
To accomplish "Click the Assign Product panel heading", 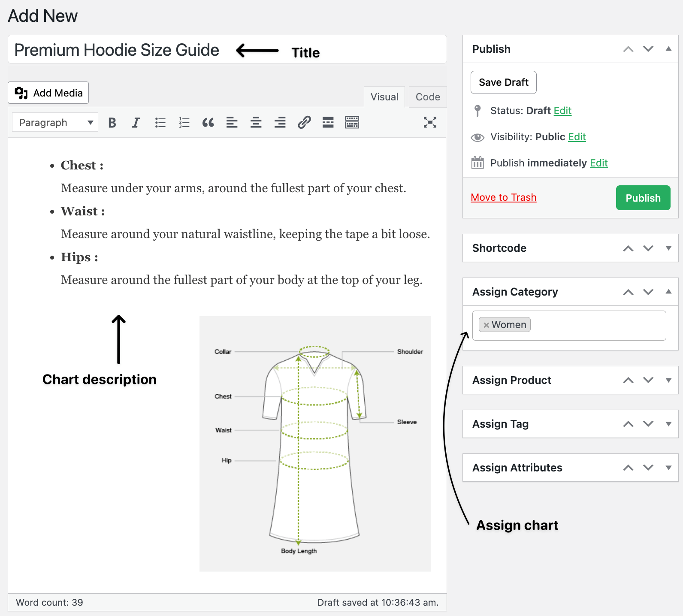I will click(x=512, y=380).
